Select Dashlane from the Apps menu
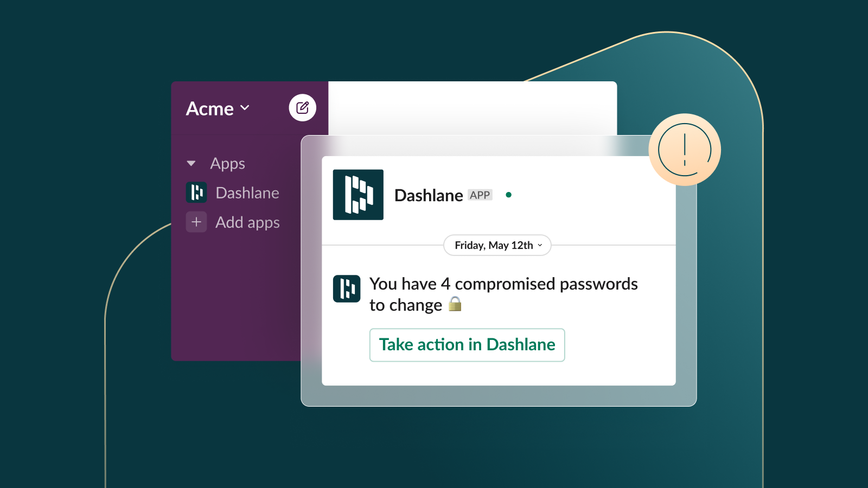868x488 pixels. pyautogui.click(x=247, y=192)
